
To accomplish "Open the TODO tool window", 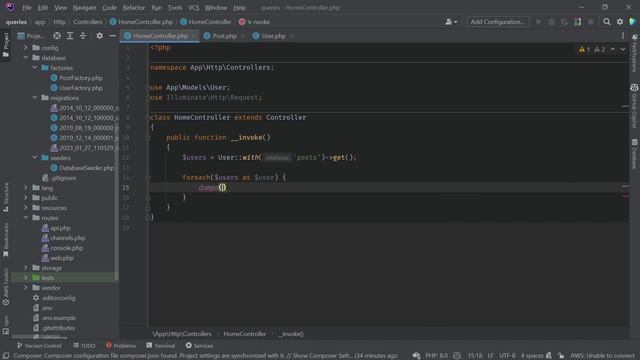I will pos(84,346).
